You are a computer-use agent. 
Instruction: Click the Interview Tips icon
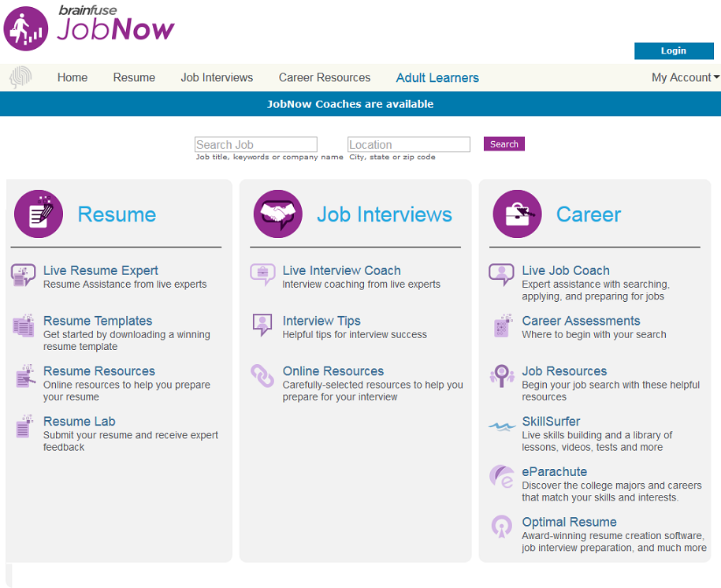coord(262,325)
